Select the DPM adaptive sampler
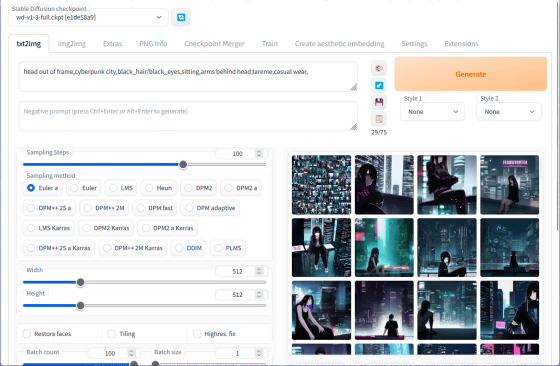This screenshot has height=366, width=560. [210, 208]
